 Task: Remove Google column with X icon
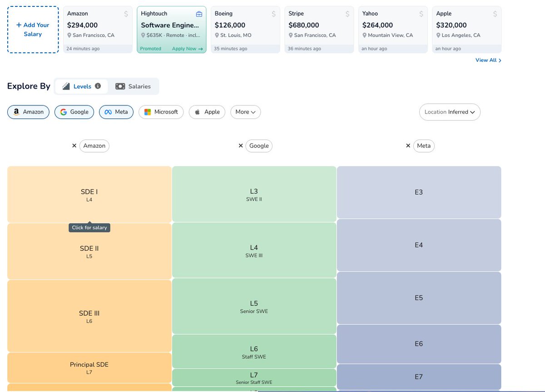point(241,146)
